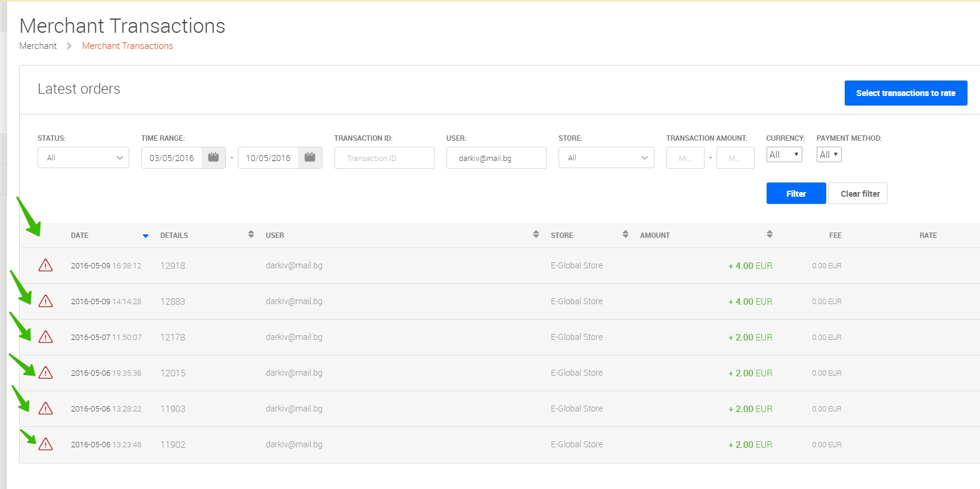Click warning icon for transaction 11902
The width and height of the screenshot is (980, 489).
pos(45,444)
